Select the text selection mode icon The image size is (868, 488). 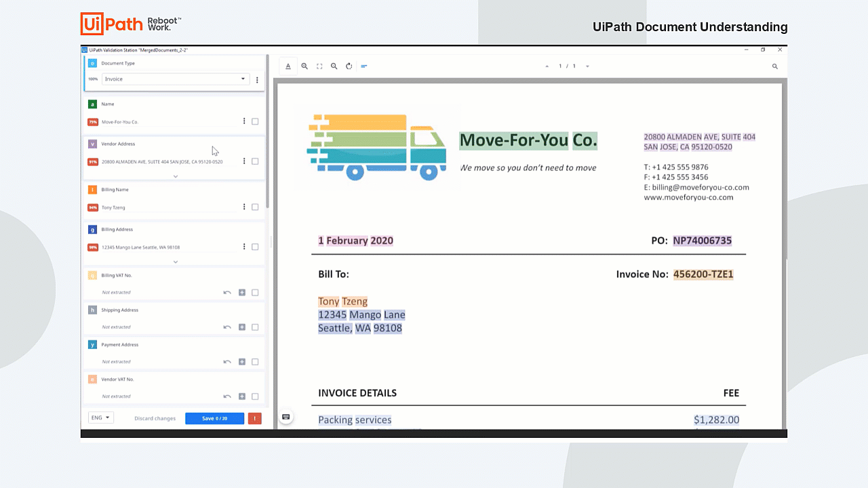pos(288,66)
